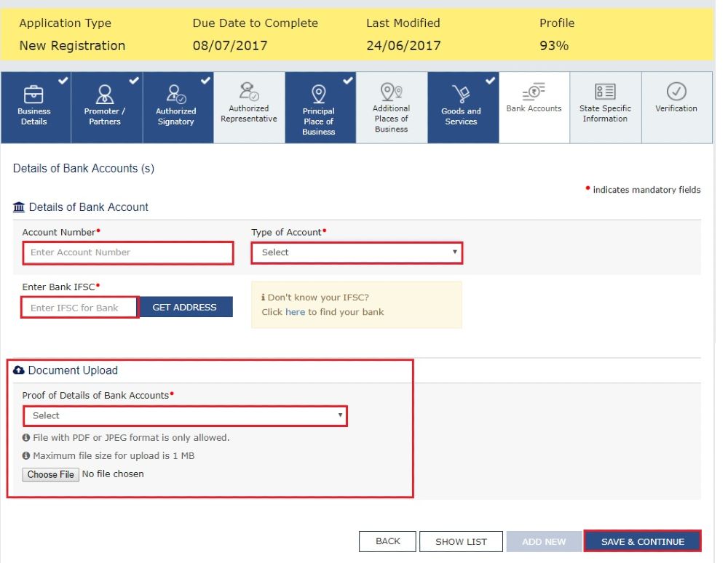728x563 pixels.
Task: Click the Choose File button
Action: click(51, 474)
